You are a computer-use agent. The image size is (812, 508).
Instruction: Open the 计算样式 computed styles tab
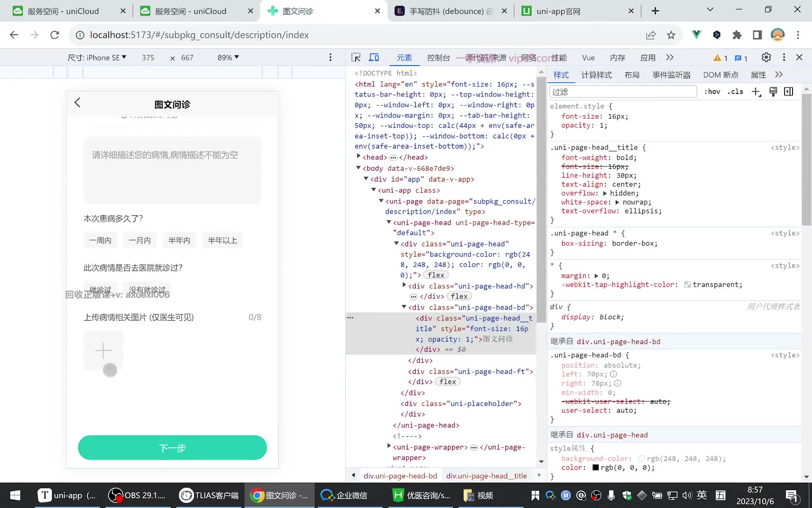[597, 75]
